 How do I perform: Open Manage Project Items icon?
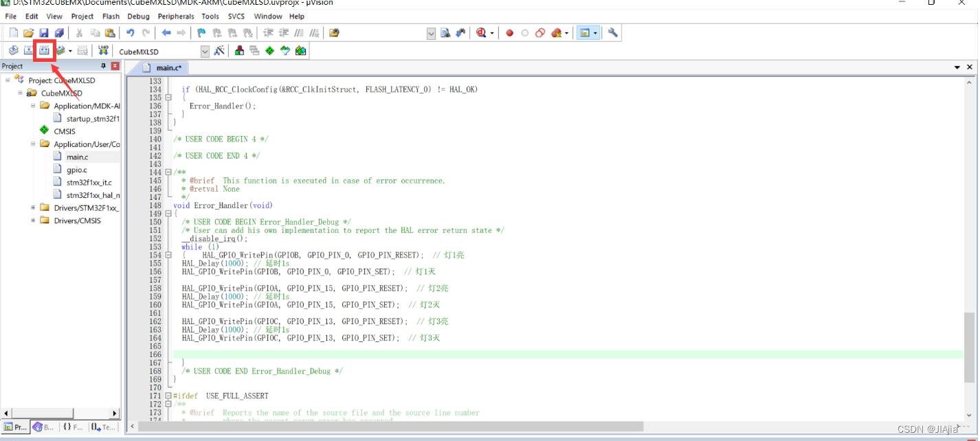[x=239, y=51]
